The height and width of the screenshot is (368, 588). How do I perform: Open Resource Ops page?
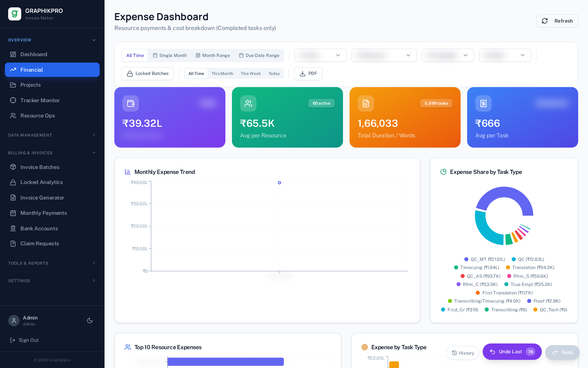(x=52, y=116)
